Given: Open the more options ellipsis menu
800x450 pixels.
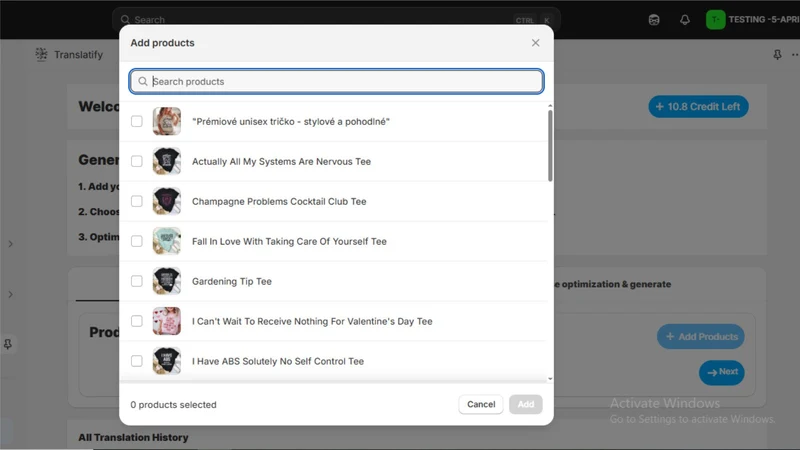Looking at the screenshot, I should 795,55.
